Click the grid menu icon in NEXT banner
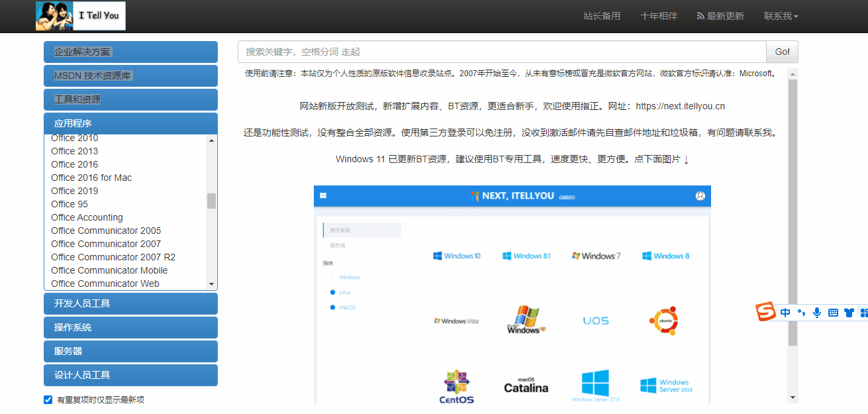Image resolution: width=868 pixels, height=414 pixels. tap(323, 196)
